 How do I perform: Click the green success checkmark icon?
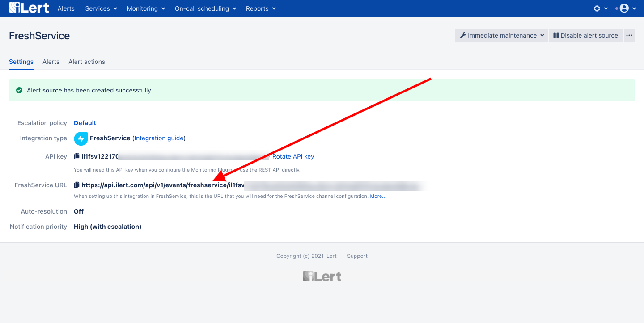(x=19, y=90)
